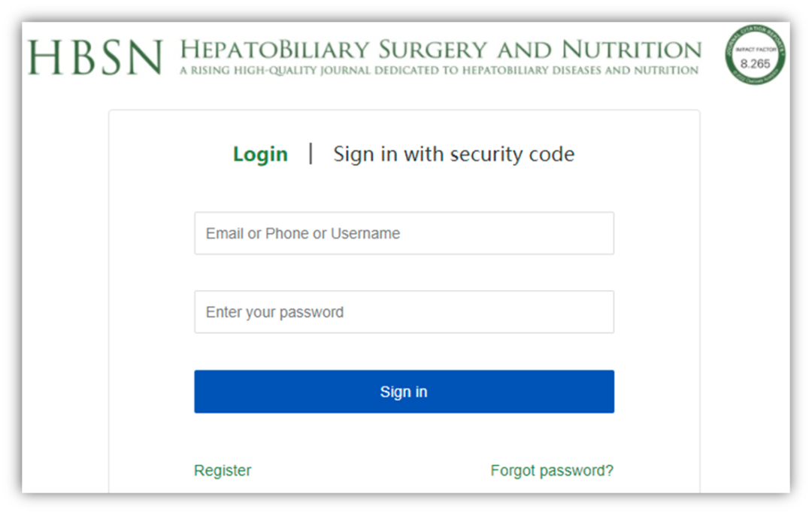Click the HBSN logo

point(95,57)
